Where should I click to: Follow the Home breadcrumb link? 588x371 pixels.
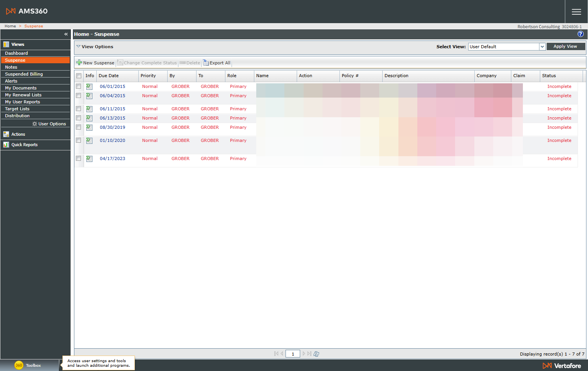(10, 26)
